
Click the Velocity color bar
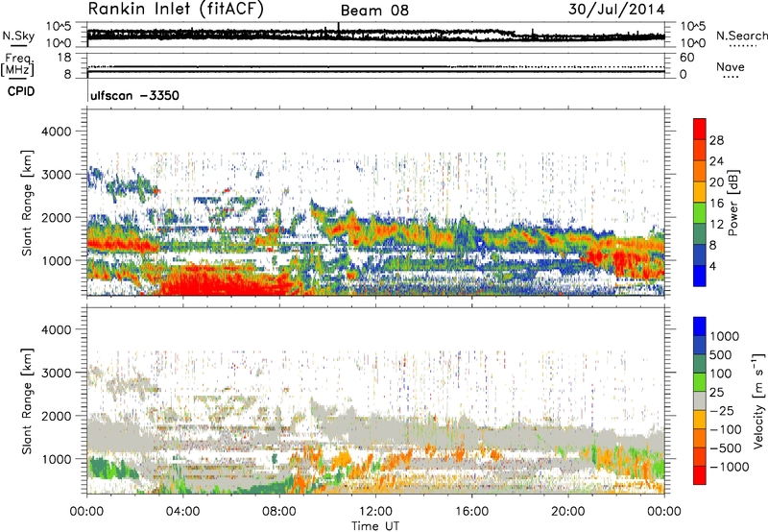(x=700, y=400)
